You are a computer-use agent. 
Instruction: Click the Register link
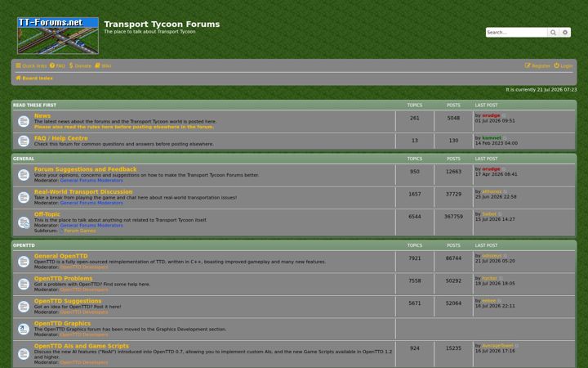coord(537,65)
